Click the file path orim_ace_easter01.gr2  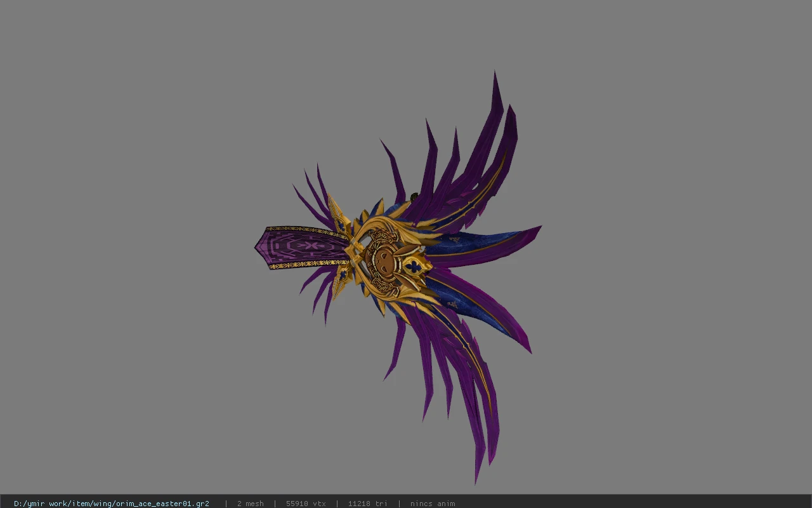click(x=112, y=504)
